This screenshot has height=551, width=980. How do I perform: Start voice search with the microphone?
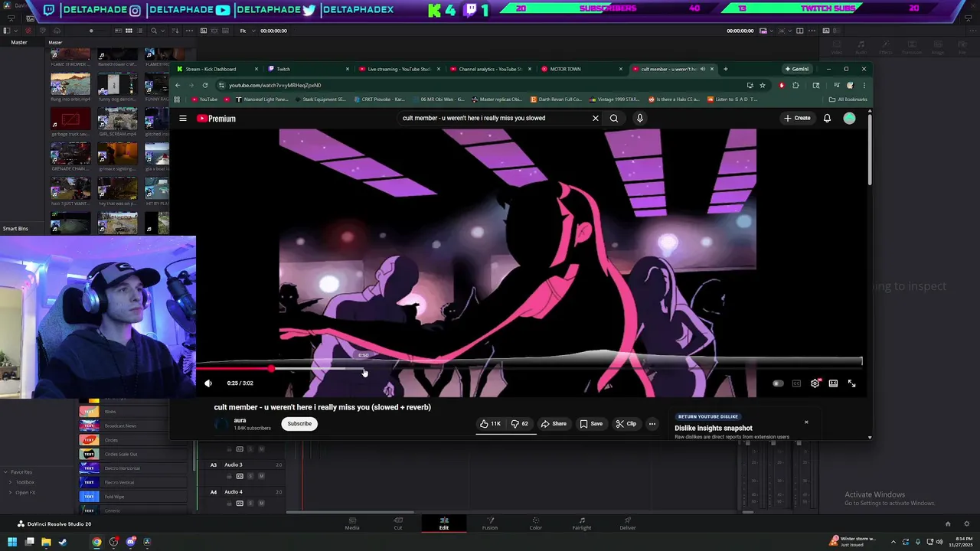click(x=640, y=119)
